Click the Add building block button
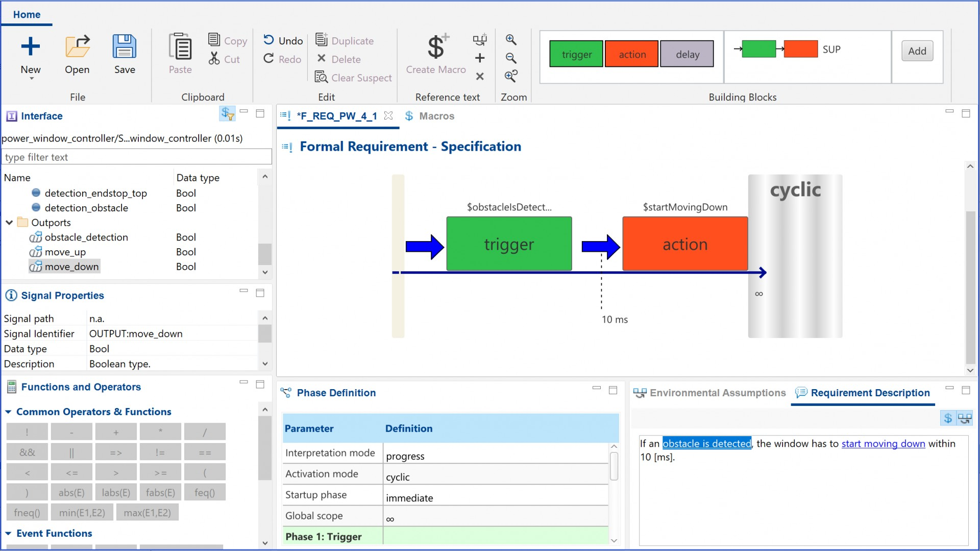 [917, 51]
